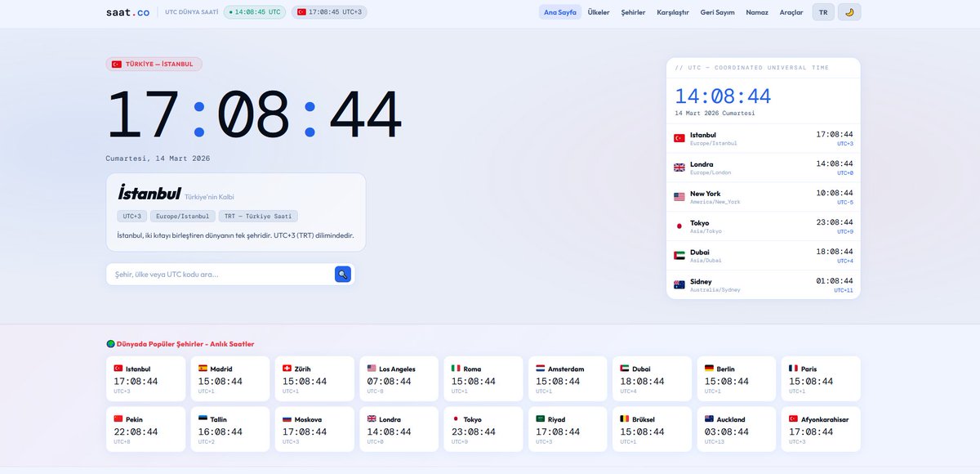
Task: Open the Namaz menu item
Action: tap(757, 12)
